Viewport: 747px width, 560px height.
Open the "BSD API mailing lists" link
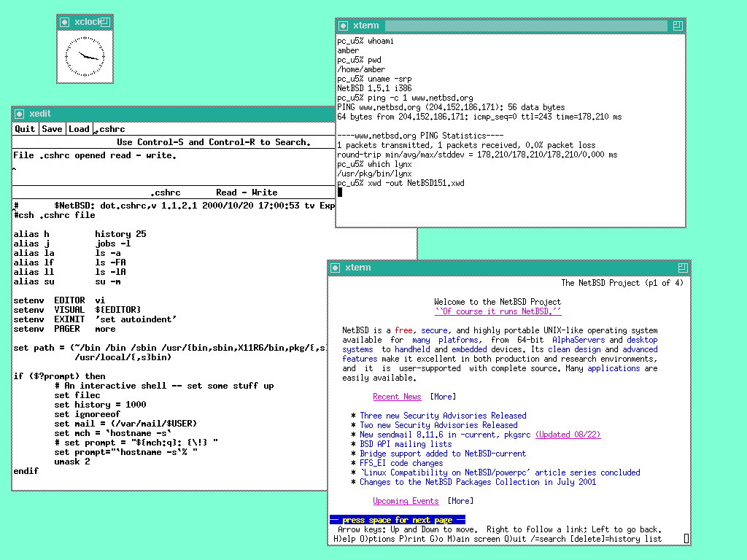pos(406,444)
